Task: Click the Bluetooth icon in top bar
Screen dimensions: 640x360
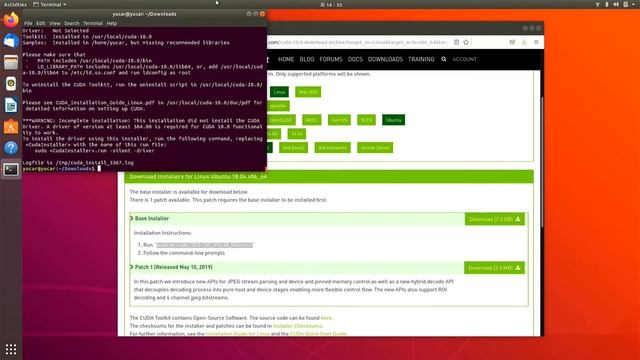Action: pos(607,4)
